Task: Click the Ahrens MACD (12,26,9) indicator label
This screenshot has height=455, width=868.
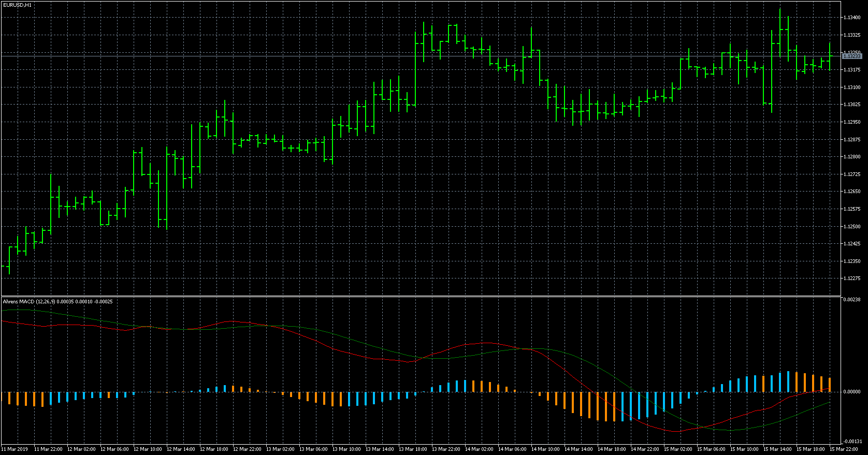Action: click(x=57, y=301)
